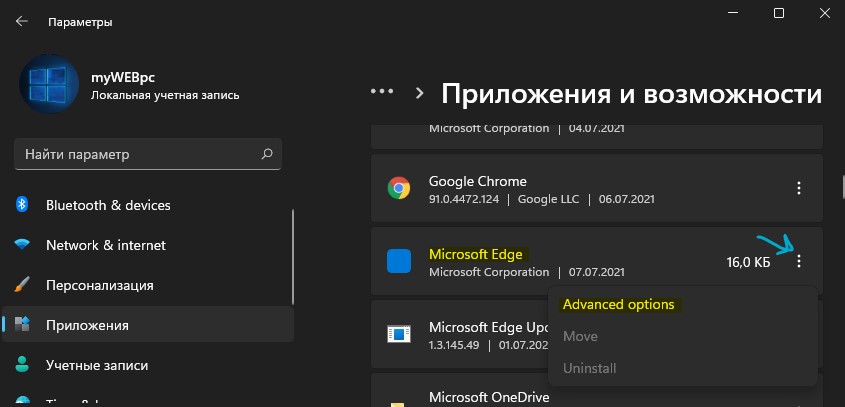This screenshot has width=845, height=407.
Task: Open the Microsoft Edge three-dot menu
Action: tap(799, 261)
